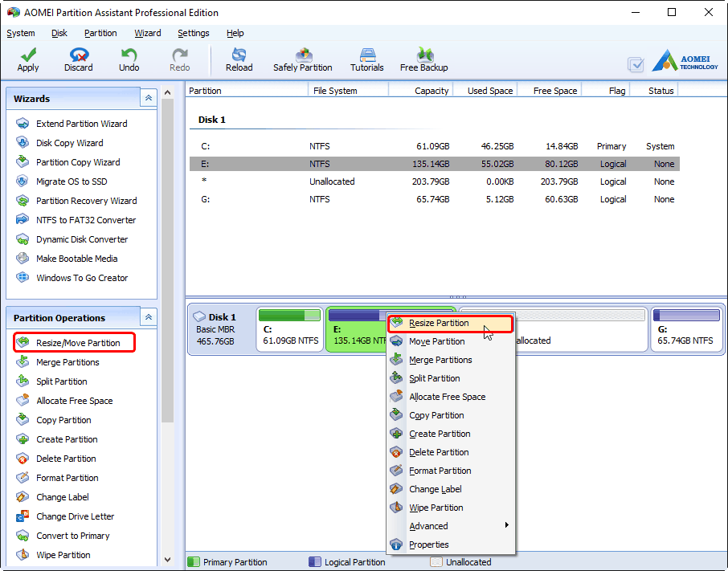Select the G: partition row
This screenshot has height=571, width=728.
[435, 199]
